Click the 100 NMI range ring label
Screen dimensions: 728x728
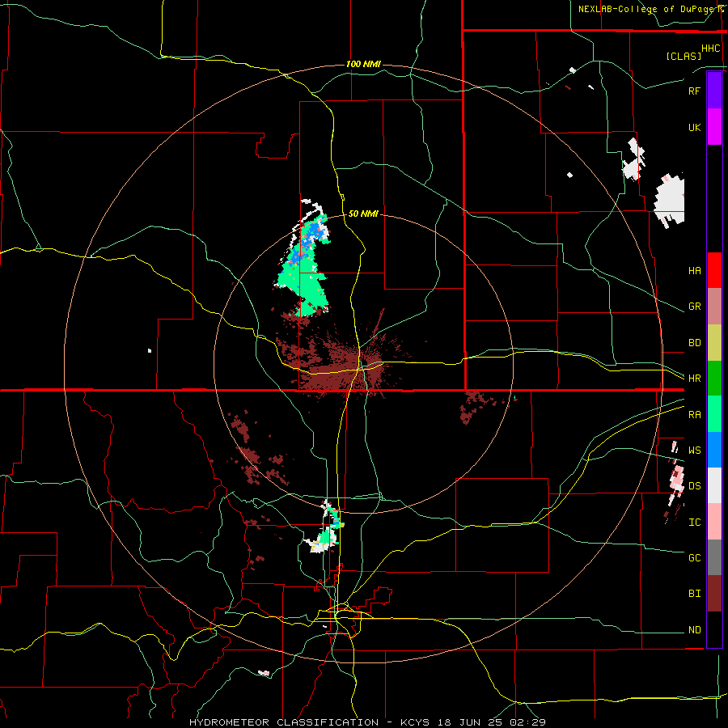pyautogui.click(x=363, y=64)
